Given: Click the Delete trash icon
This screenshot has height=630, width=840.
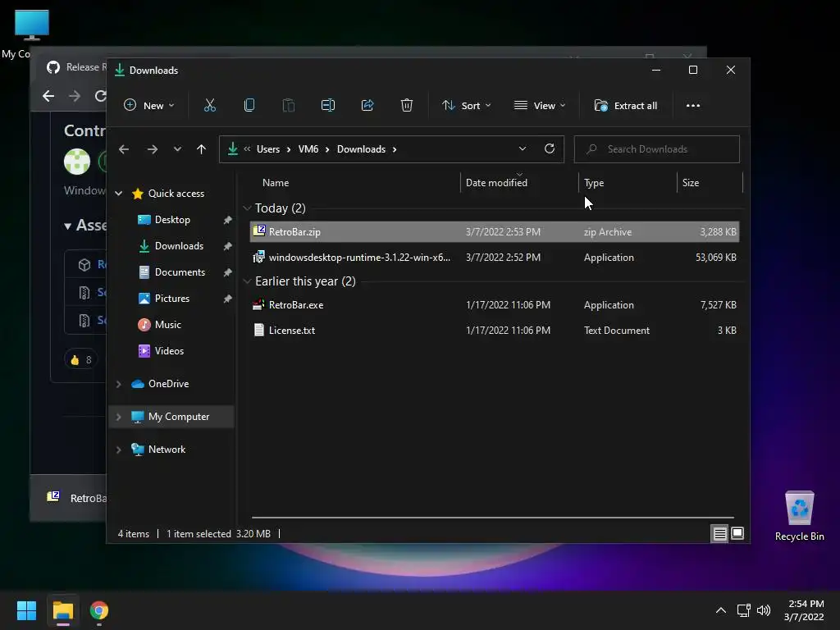Looking at the screenshot, I should 407,106.
